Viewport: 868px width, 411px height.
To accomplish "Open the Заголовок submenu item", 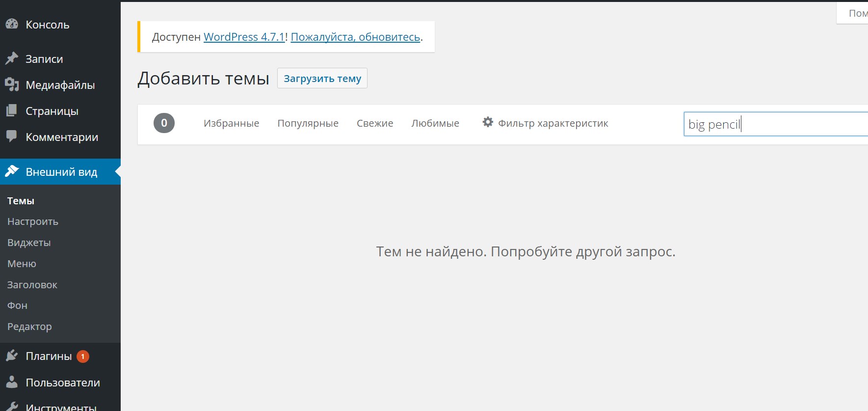I will pyautogui.click(x=32, y=285).
